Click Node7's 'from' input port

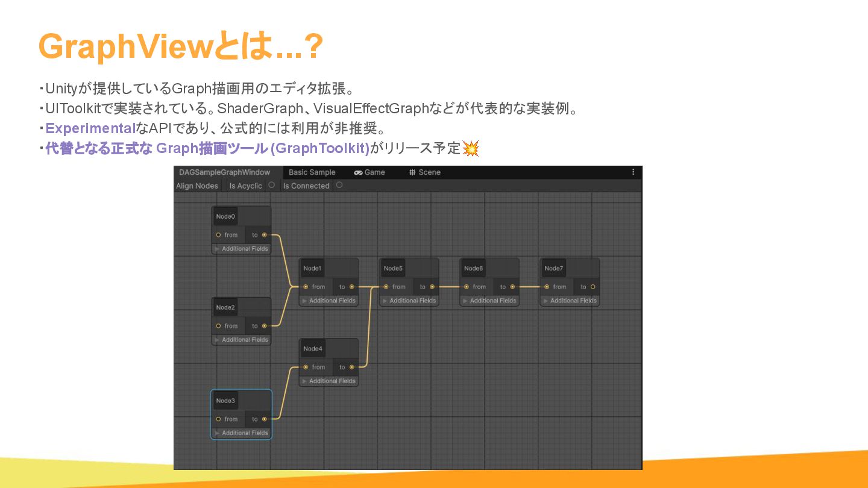[546, 287]
